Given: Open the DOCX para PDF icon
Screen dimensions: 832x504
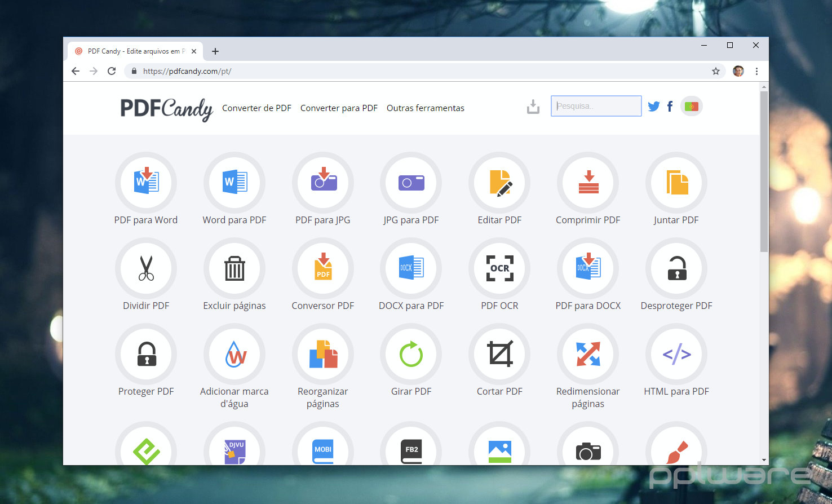Looking at the screenshot, I should 411,268.
